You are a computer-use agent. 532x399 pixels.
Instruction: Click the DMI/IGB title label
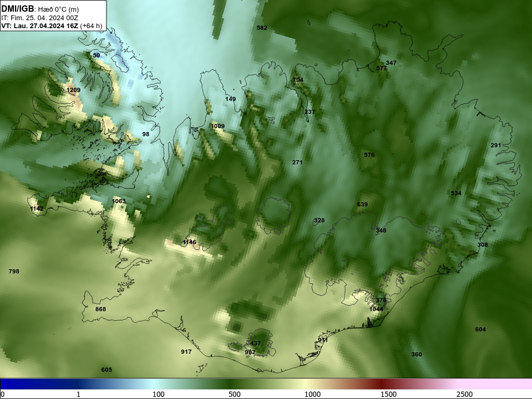click(x=18, y=9)
